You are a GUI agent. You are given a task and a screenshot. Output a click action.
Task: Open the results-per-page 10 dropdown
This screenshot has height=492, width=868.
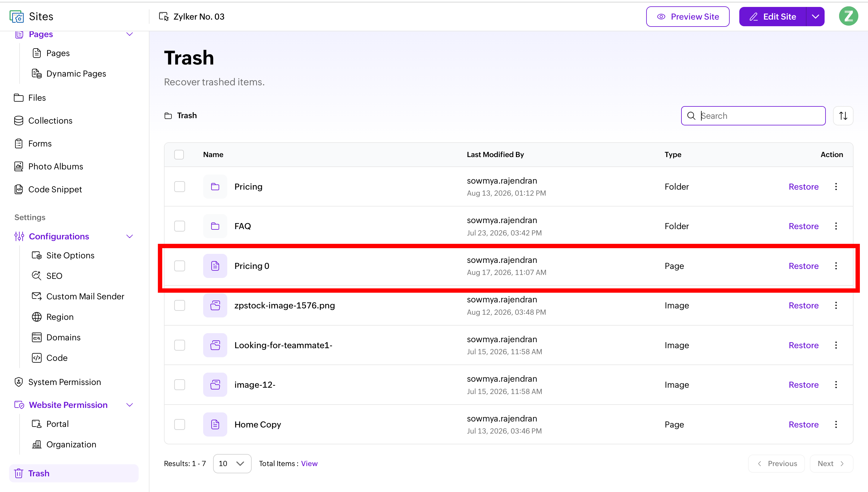232,464
